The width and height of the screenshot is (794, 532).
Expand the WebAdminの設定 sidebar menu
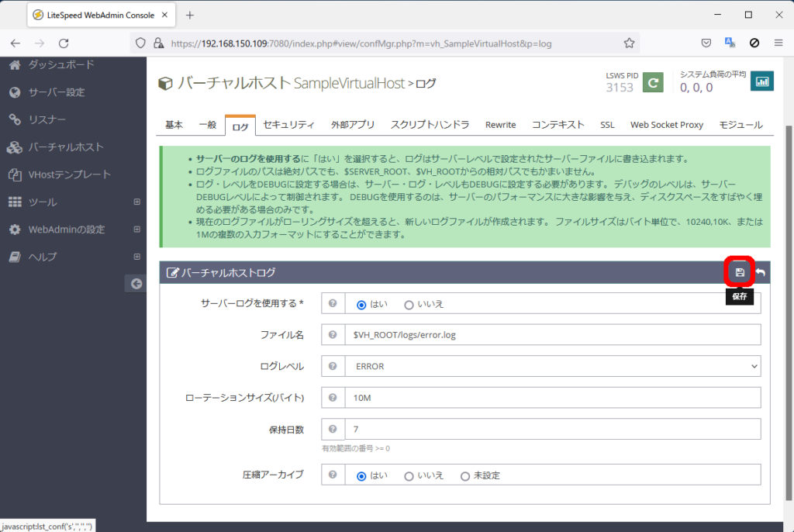pos(136,230)
